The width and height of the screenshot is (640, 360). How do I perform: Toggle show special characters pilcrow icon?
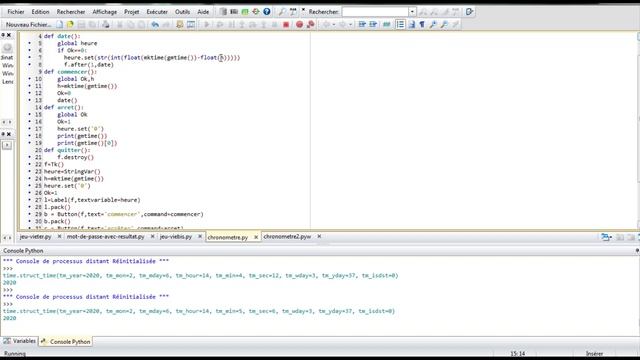(x=422, y=24)
